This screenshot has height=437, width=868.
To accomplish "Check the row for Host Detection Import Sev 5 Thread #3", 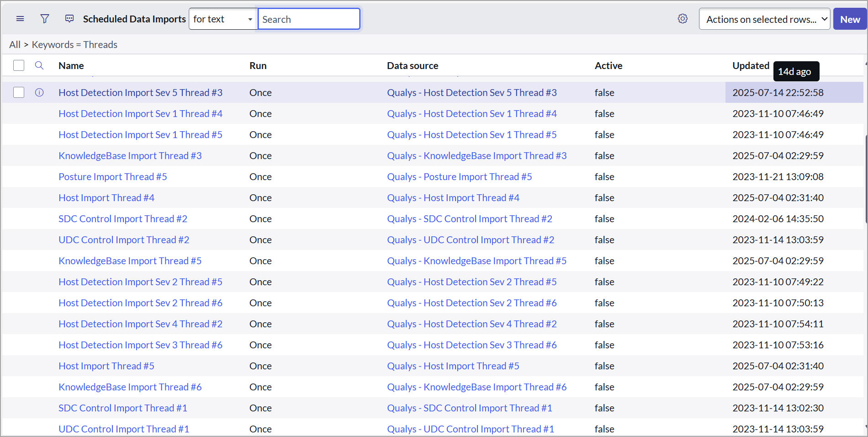I will (x=19, y=92).
